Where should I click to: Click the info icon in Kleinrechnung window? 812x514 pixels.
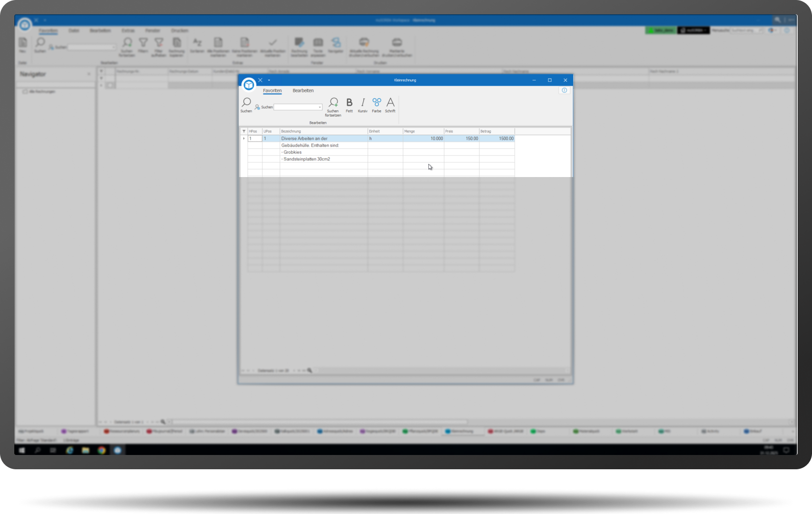tap(564, 90)
